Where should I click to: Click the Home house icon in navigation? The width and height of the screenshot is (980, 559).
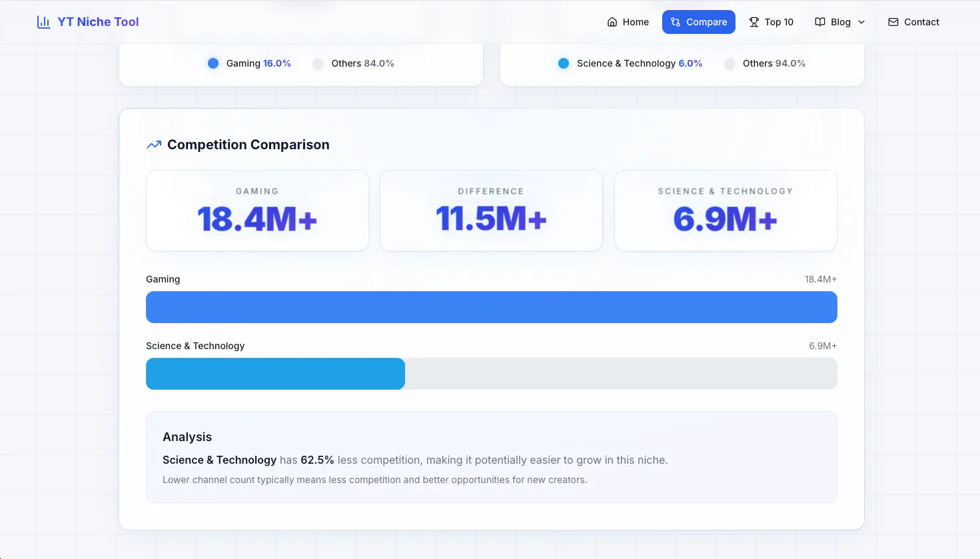pos(612,22)
